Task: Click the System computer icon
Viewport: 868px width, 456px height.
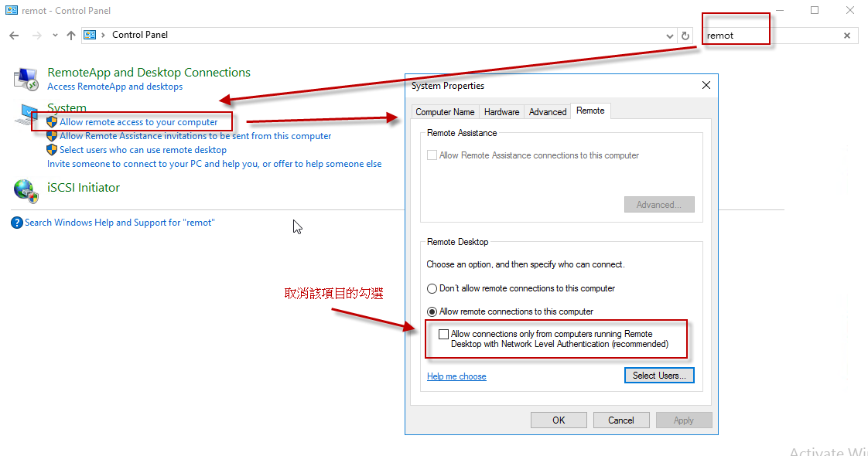Action: [26, 114]
